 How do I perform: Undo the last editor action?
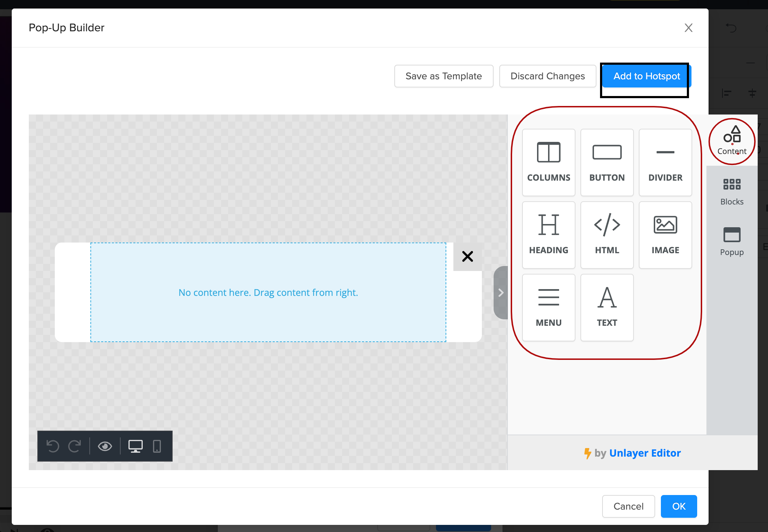[x=53, y=446]
